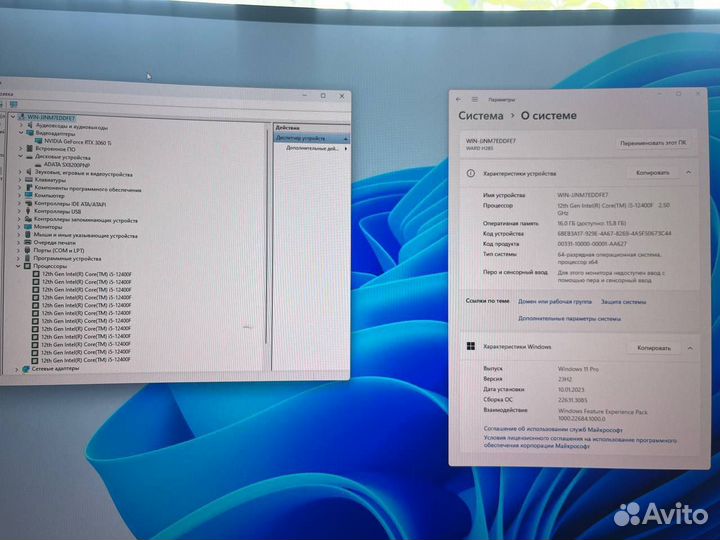The height and width of the screenshot is (540, 720).
Task: Click the Windows logo beside Характеристики Windows
Action: [x=471, y=346]
